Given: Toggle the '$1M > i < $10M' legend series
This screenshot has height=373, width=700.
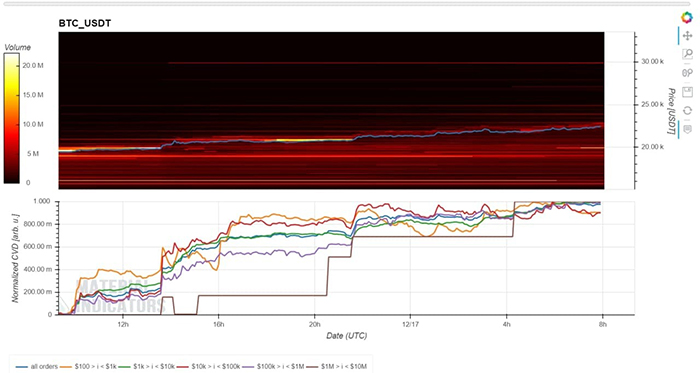Looking at the screenshot, I should click(337, 367).
